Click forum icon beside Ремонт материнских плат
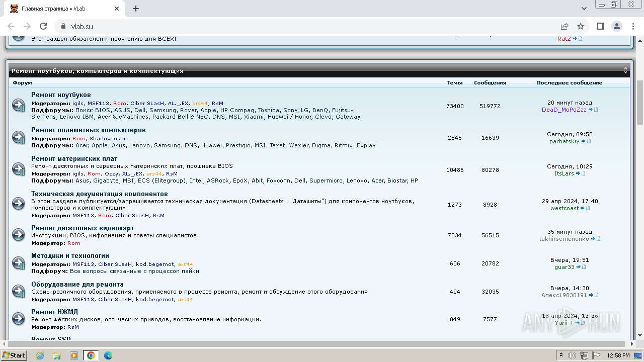Screen dimensions: 644x362 (19, 169)
